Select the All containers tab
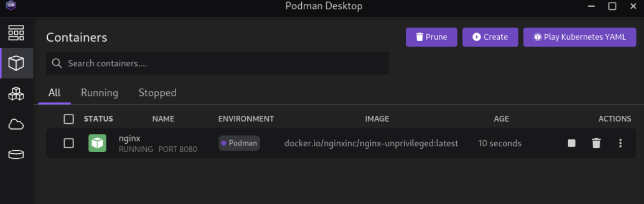Image resolution: width=644 pixels, height=204 pixels. point(54,93)
